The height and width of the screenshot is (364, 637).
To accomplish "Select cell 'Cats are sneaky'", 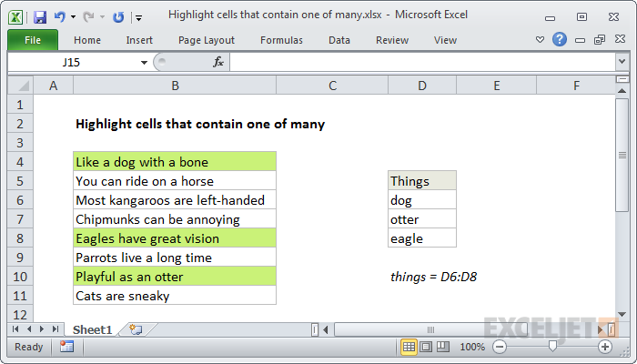I will pyautogui.click(x=175, y=296).
